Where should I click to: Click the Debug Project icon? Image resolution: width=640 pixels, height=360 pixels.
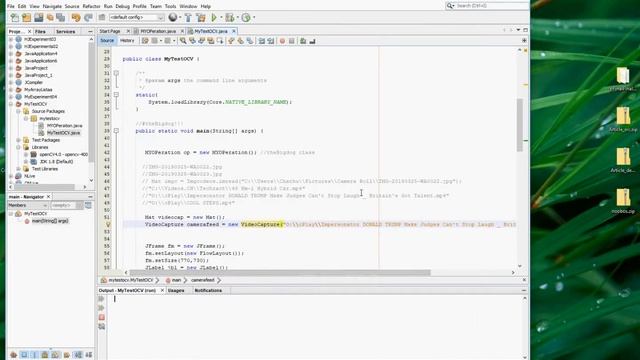(230, 18)
